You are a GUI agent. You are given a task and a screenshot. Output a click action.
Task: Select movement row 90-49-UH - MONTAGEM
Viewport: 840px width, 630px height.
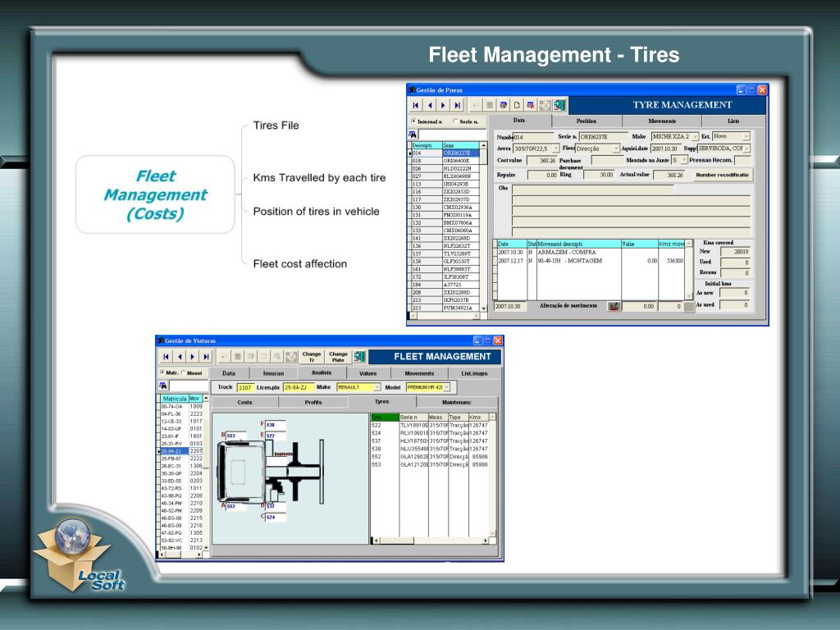point(589,261)
